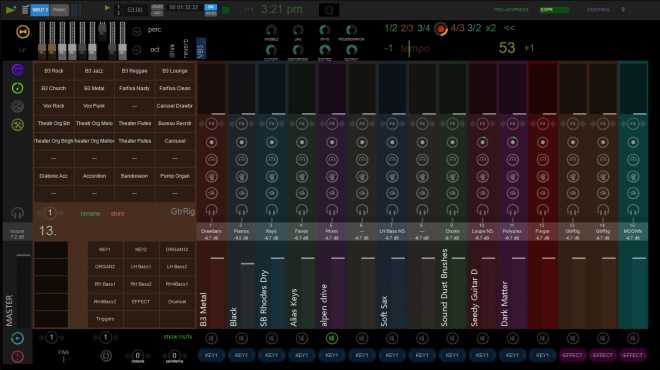This screenshot has width=660, height=370.
Task: Solo headphones on the Soft Sax channel
Action: (x=392, y=210)
